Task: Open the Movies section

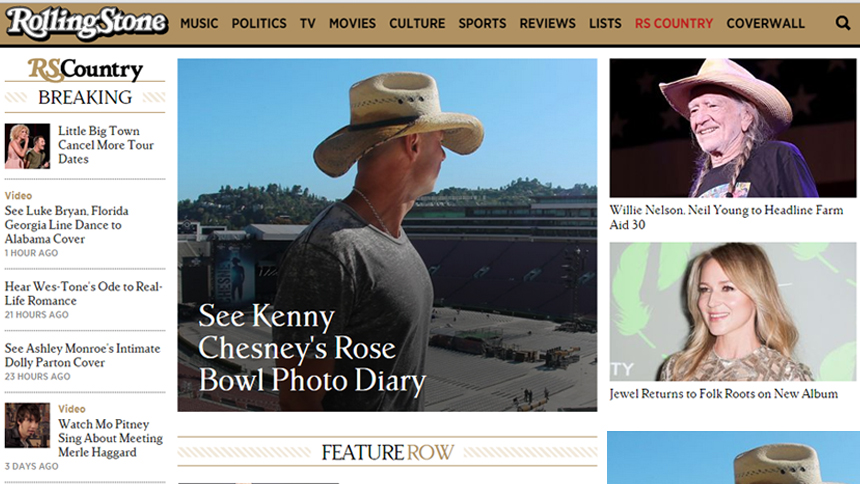Action: pyautogui.click(x=352, y=24)
